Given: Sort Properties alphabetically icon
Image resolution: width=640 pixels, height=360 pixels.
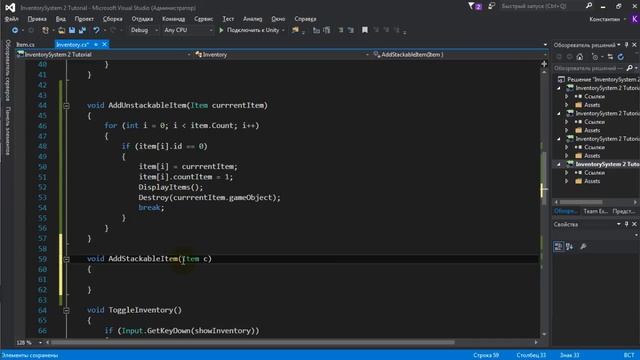Looking at the screenshot, I should coord(569,246).
